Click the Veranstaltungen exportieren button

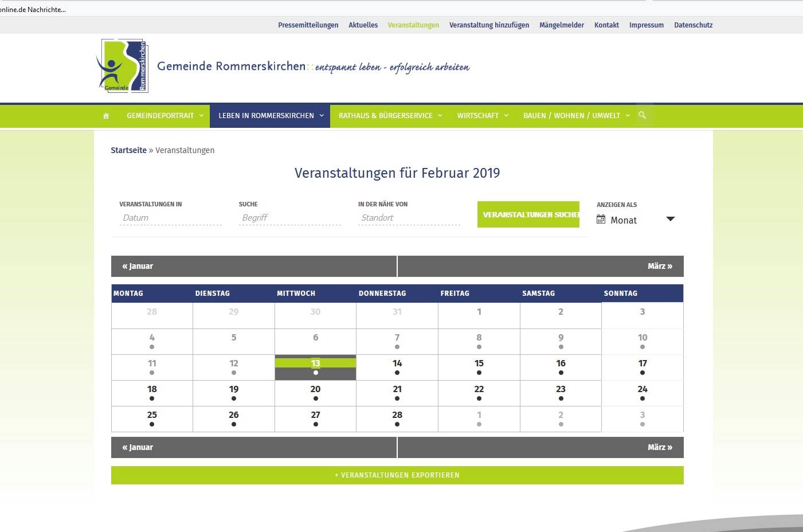click(397, 475)
